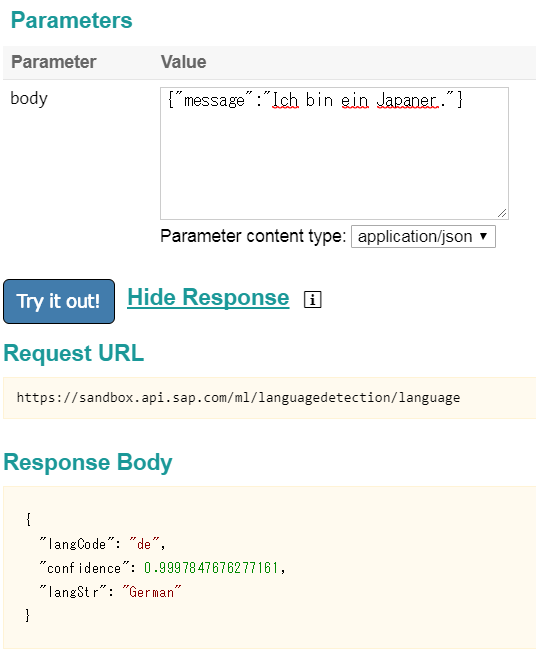Click the body parameter label
536x658 pixels.
pos(29,99)
